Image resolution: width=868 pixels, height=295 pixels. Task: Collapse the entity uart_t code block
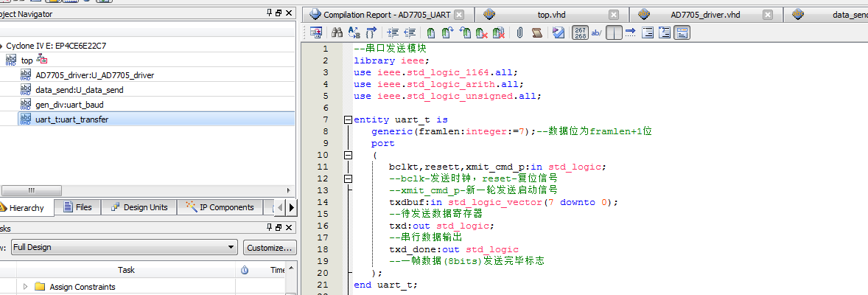coord(348,119)
